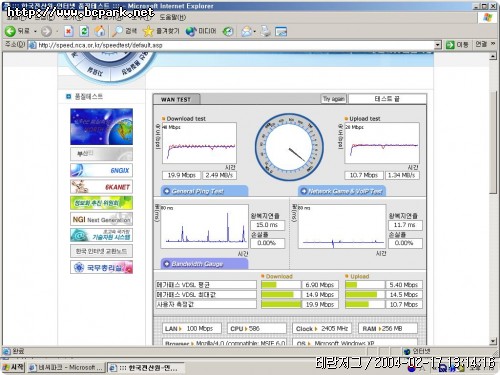Click the vertical scrollbar thumb
The width and height of the screenshot is (500, 375).
(493, 142)
